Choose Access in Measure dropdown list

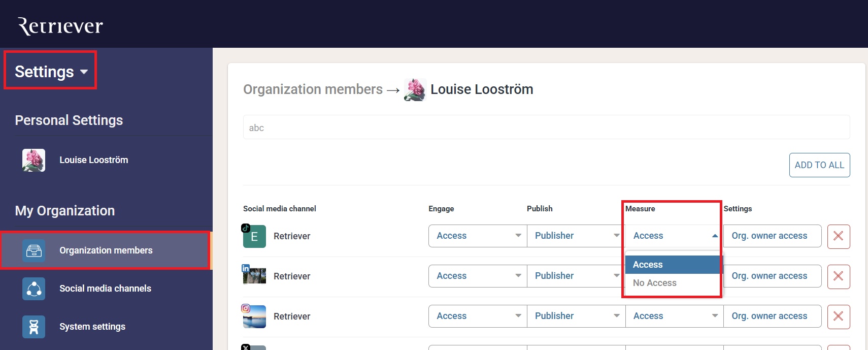(x=673, y=265)
